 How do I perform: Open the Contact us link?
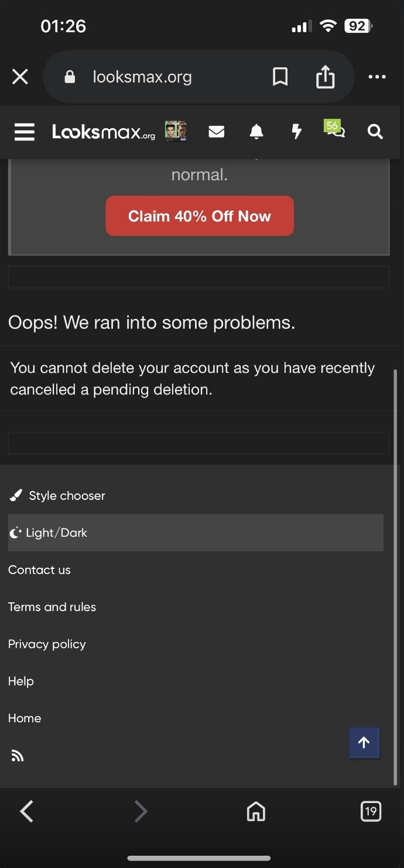coord(39,570)
